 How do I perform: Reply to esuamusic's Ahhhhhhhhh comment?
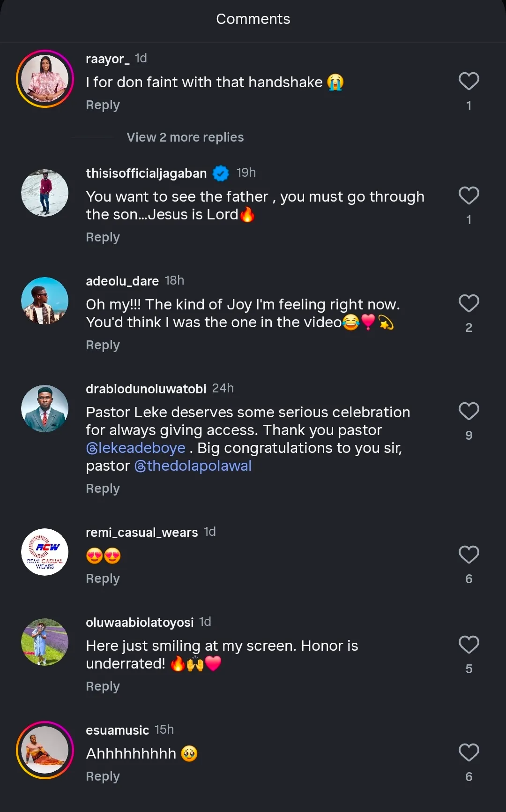pos(103,776)
